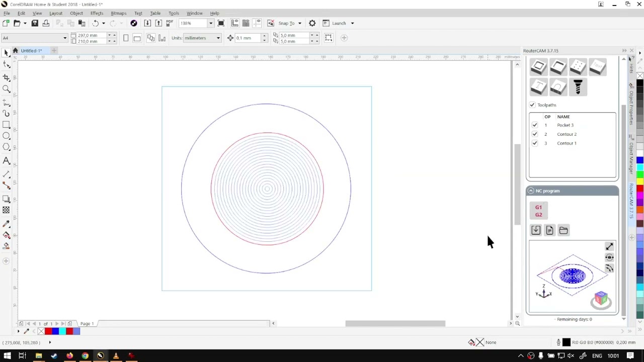
Task: Click the Print icon
Action: pyautogui.click(x=46, y=23)
